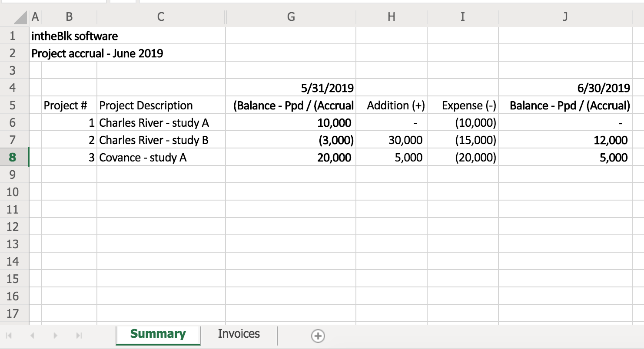Select column C header

161,17
